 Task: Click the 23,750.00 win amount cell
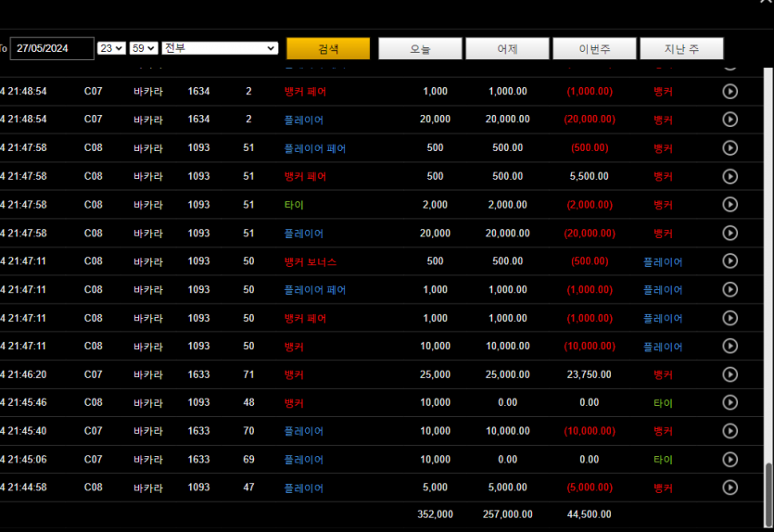pos(589,374)
